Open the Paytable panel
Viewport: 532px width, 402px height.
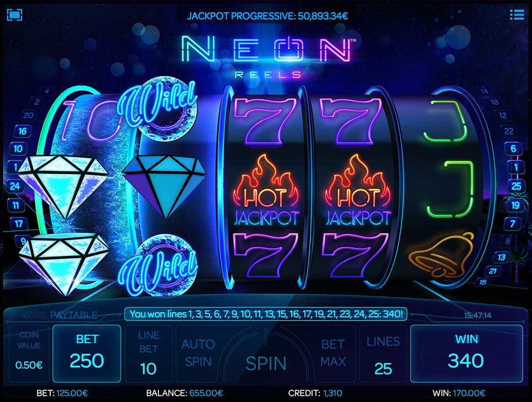click(x=60, y=315)
